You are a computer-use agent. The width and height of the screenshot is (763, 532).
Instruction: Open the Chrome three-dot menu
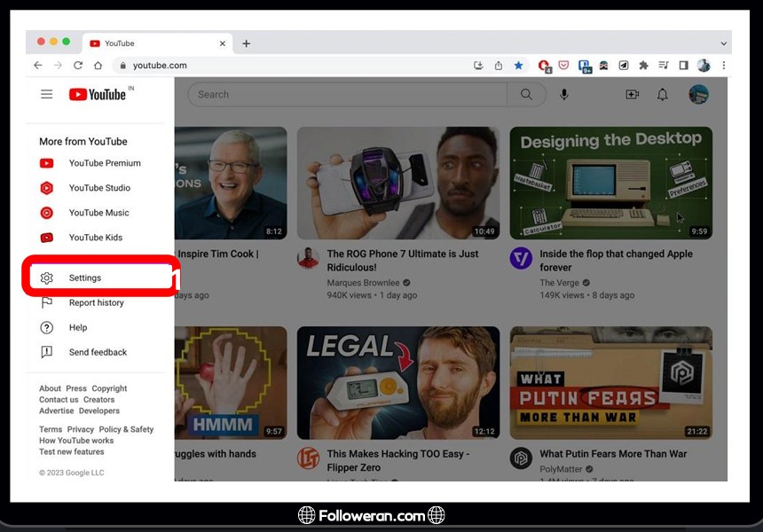pos(724,66)
